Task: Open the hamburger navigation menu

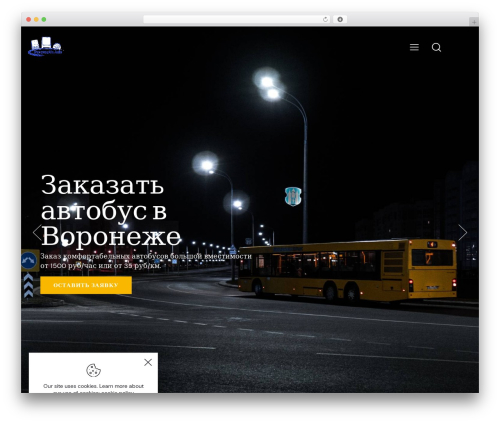Action: 414,47
